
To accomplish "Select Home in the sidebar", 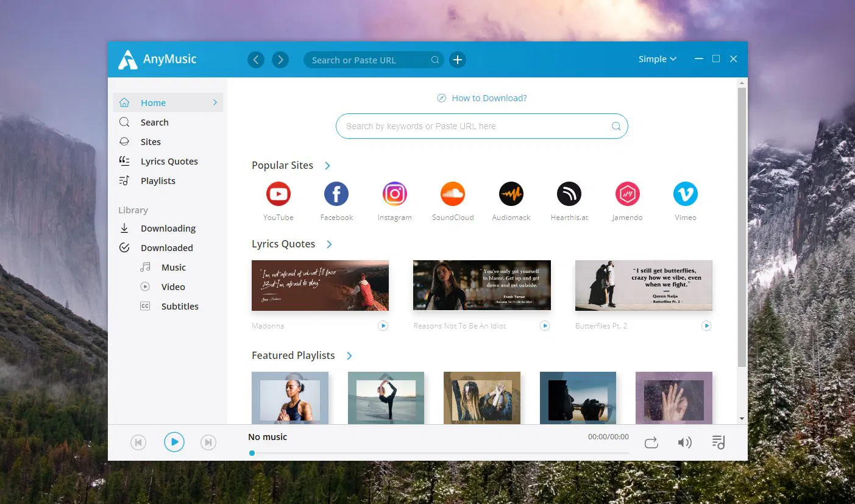I will (168, 103).
